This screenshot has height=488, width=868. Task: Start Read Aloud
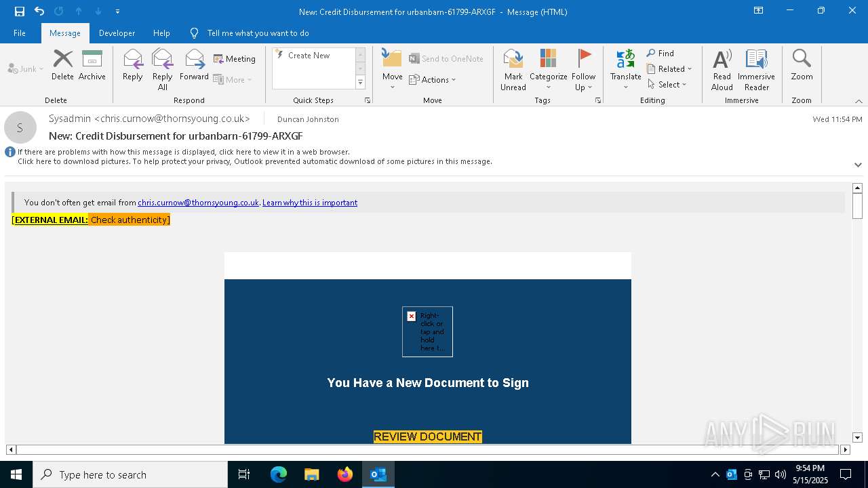(x=722, y=70)
